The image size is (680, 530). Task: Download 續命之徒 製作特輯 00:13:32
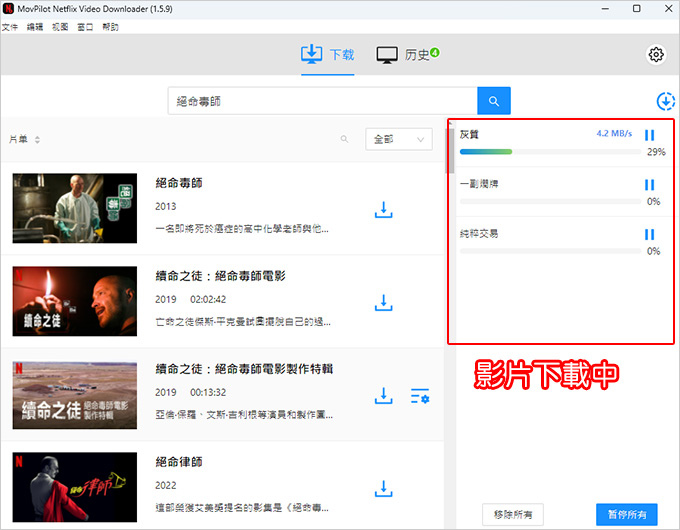(383, 396)
